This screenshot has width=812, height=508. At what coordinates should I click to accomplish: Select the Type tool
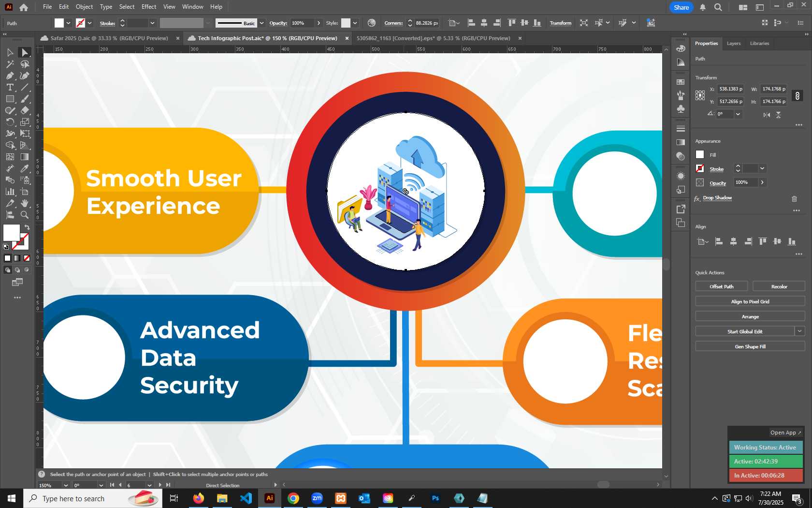(10, 87)
